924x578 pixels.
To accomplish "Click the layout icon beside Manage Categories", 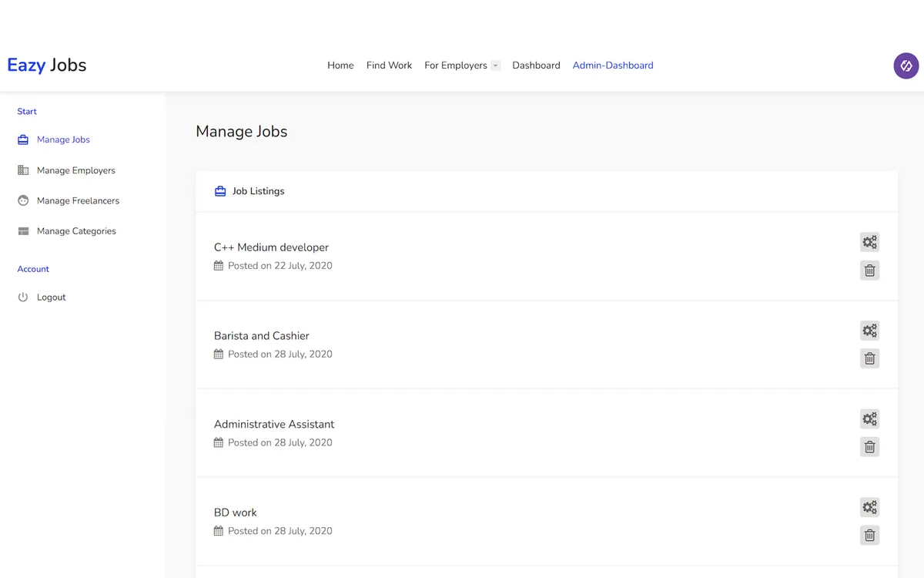I will [23, 231].
